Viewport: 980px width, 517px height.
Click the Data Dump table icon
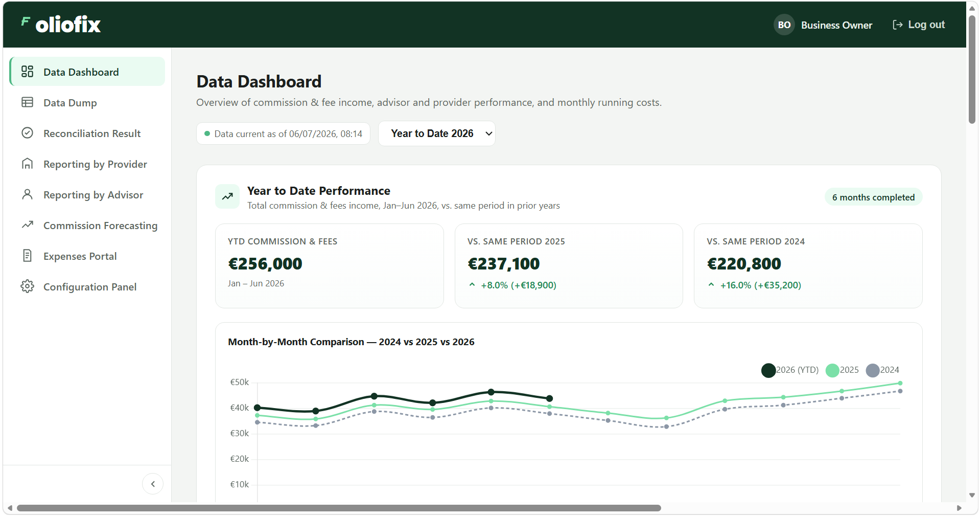(x=27, y=102)
